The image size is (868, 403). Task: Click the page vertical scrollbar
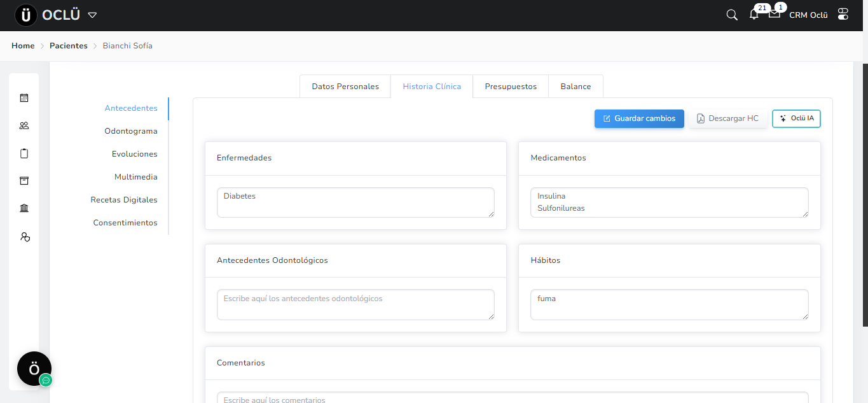(x=865, y=196)
